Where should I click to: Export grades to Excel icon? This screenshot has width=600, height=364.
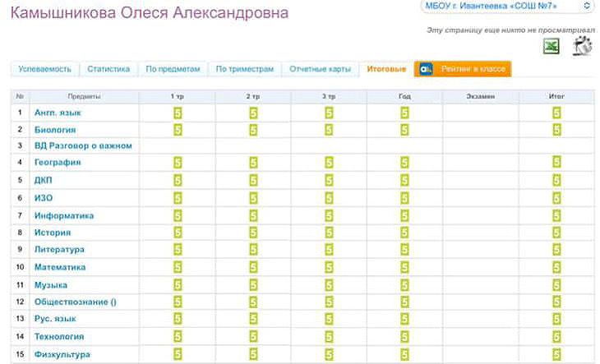tap(551, 48)
